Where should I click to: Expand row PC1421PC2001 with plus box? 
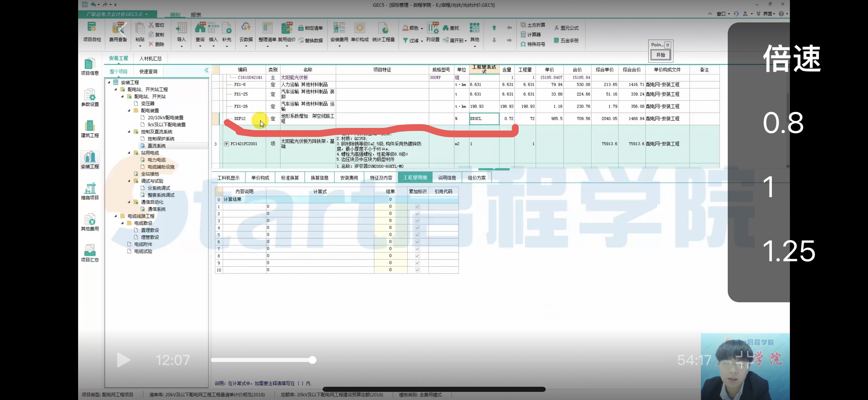pos(227,144)
